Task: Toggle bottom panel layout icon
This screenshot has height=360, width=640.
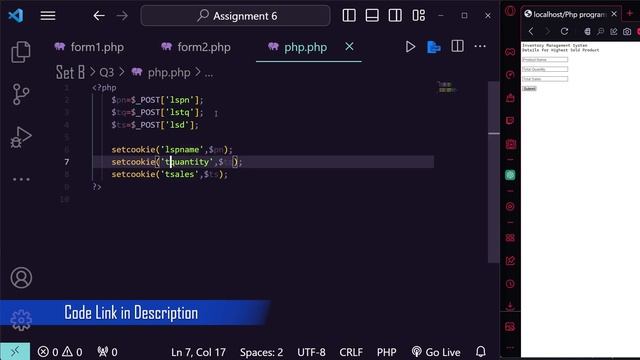Action: point(372,16)
